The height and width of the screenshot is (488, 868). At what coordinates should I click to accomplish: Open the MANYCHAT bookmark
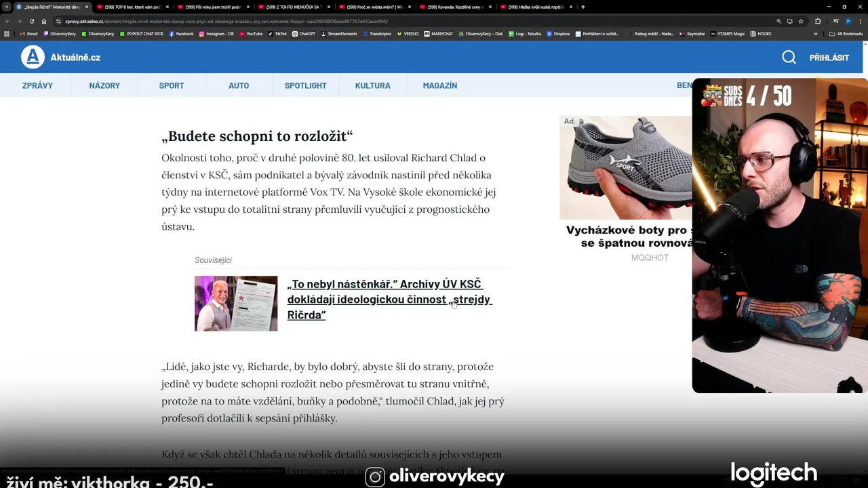pos(439,33)
